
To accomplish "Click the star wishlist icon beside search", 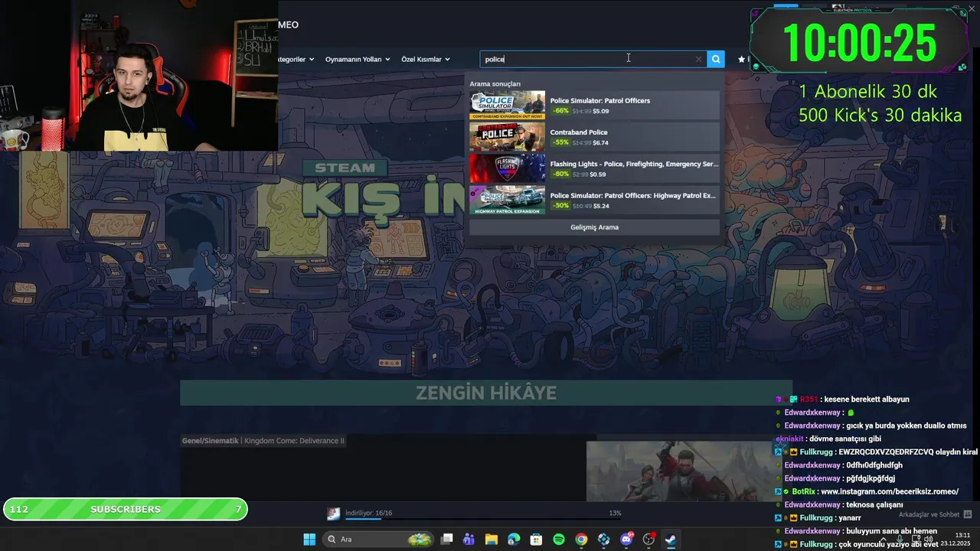I will pyautogui.click(x=741, y=59).
